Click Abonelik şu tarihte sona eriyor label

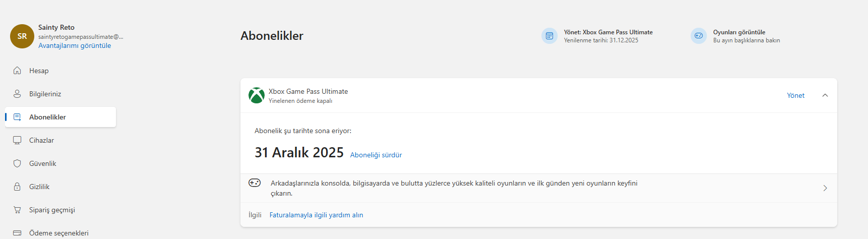303,131
